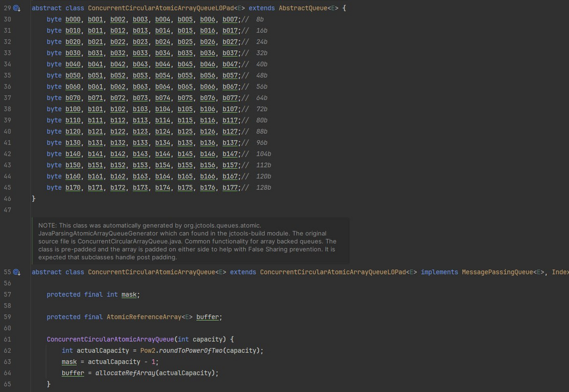569x392 pixels.
Task: Click field b100 on line 38
Action: click(73, 109)
